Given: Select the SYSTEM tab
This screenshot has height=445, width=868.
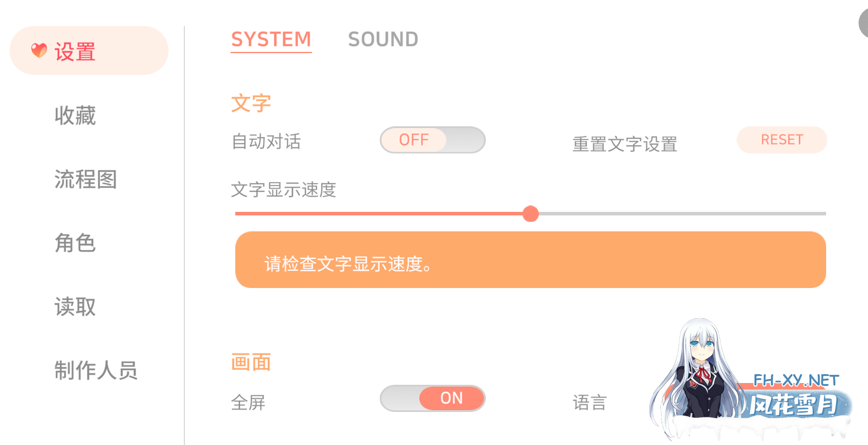Looking at the screenshot, I should (x=271, y=39).
